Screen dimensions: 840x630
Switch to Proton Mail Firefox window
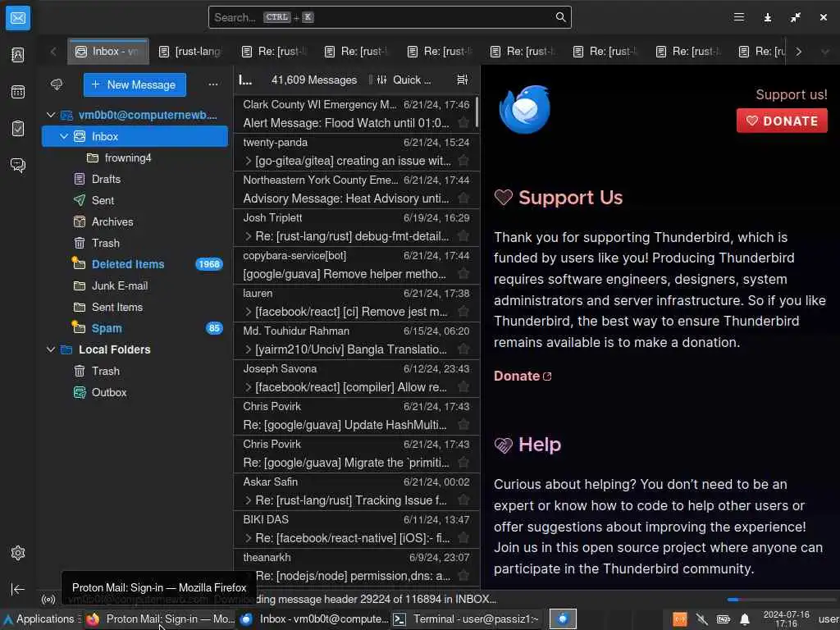160,619
